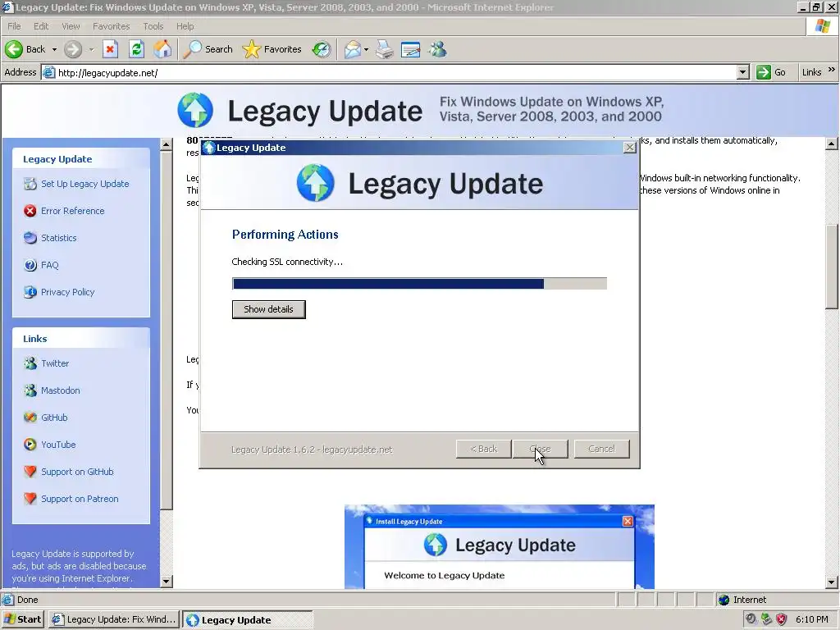Click the red Error Reference icon
Image resolution: width=840 pixels, height=630 pixels.
coord(30,211)
